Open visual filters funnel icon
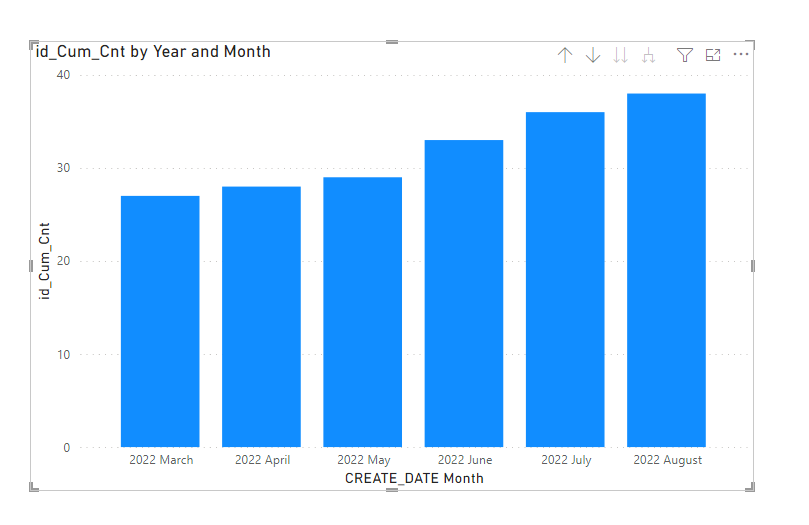The height and width of the screenshot is (525, 809). 685,55
